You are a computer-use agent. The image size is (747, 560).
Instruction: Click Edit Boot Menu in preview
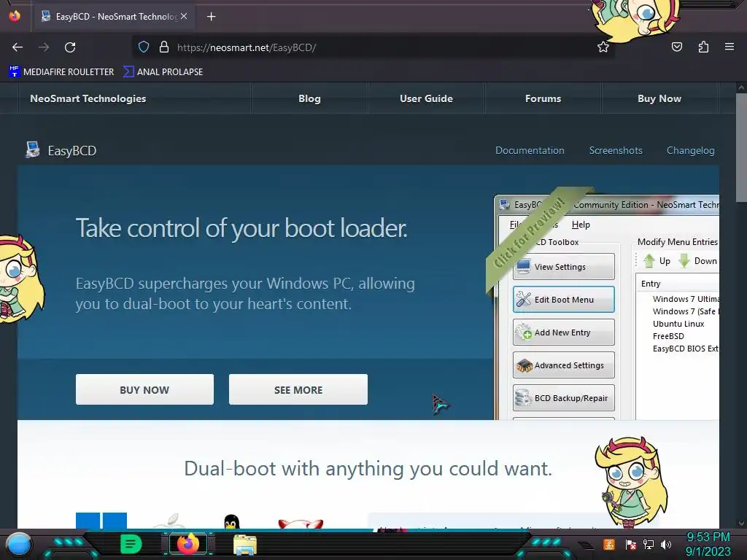(x=564, y=300)
